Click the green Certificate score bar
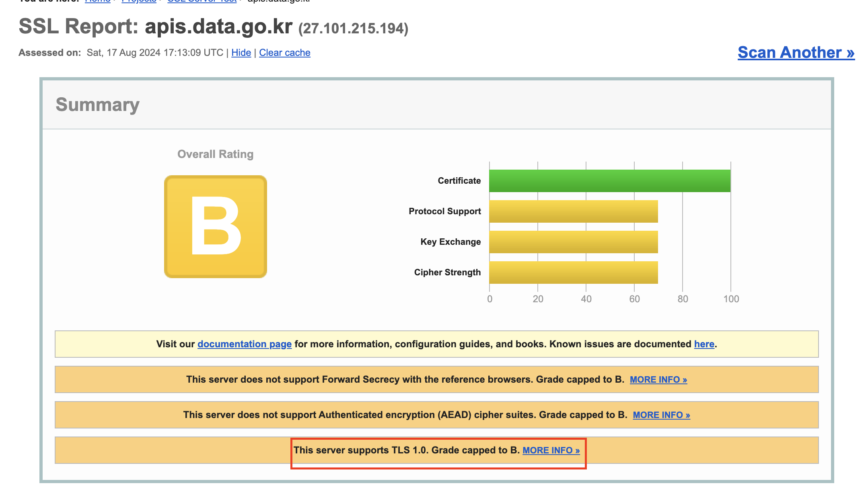 [609, 180]
